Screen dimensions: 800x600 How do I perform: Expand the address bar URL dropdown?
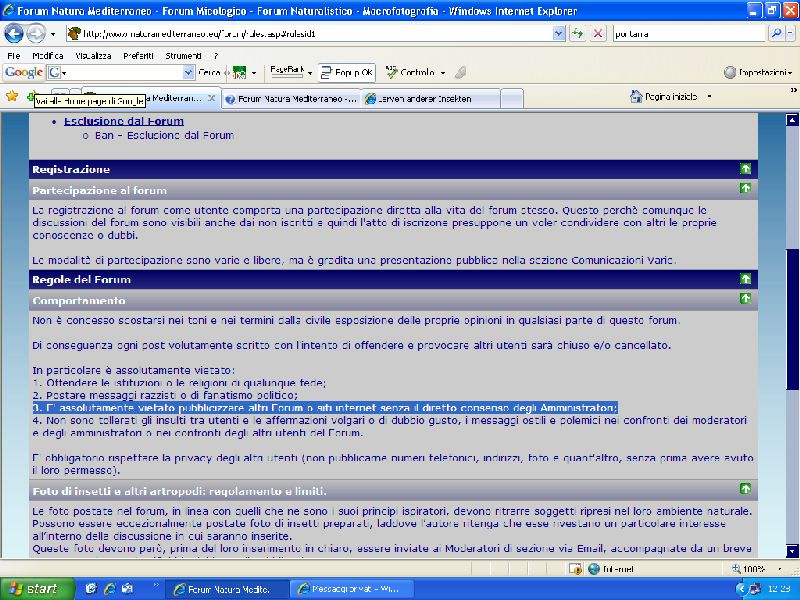pyautogui.click(x=559, y=33)
